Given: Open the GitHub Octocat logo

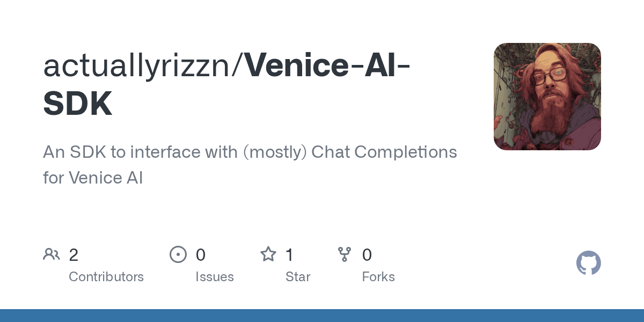Looking at the screenshot, I should (589, 263).
